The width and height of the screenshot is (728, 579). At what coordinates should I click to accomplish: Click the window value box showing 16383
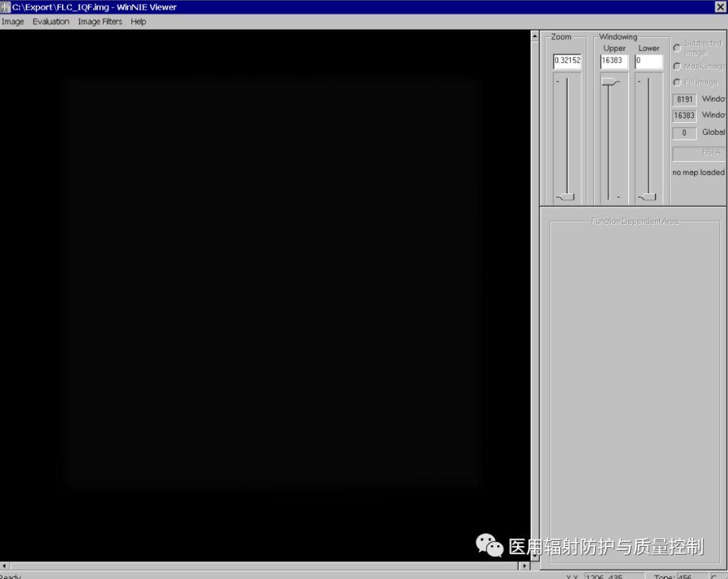tap(684, 116)
